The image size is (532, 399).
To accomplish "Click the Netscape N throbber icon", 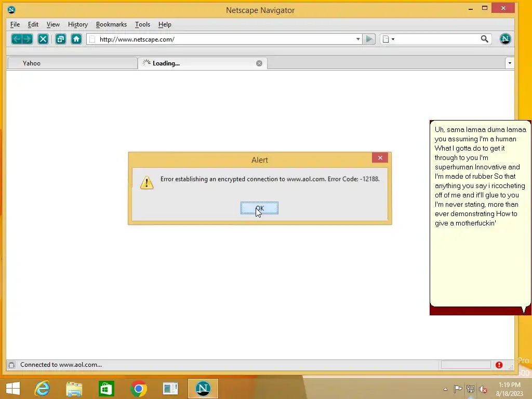I will tap(505, 39).
